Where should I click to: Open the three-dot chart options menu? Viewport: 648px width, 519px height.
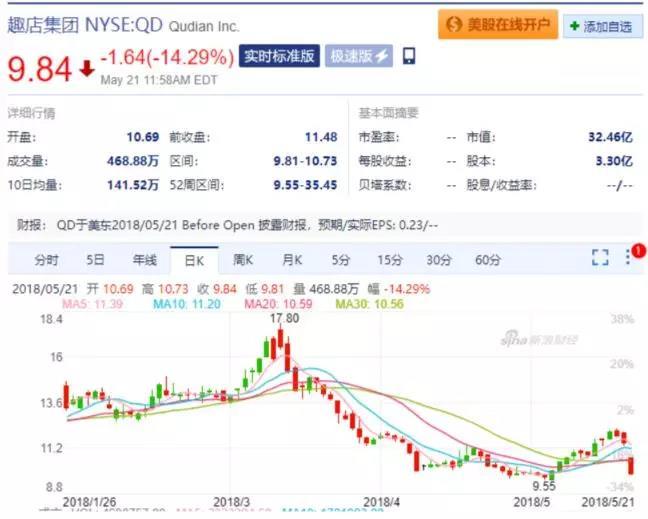coord(628,257)
